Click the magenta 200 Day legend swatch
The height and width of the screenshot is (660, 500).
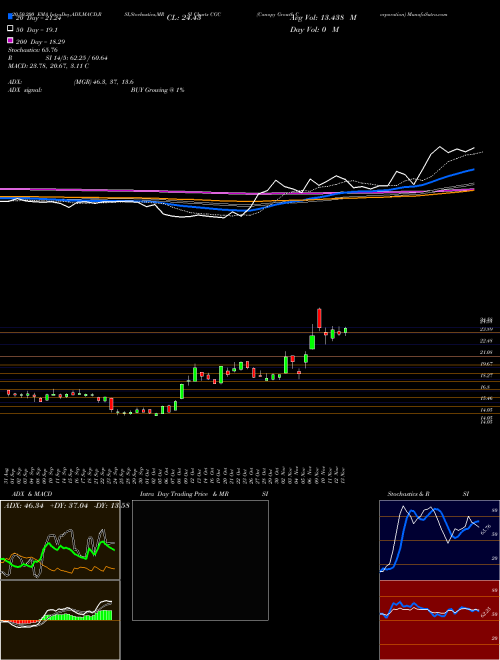tap(11, 40)
